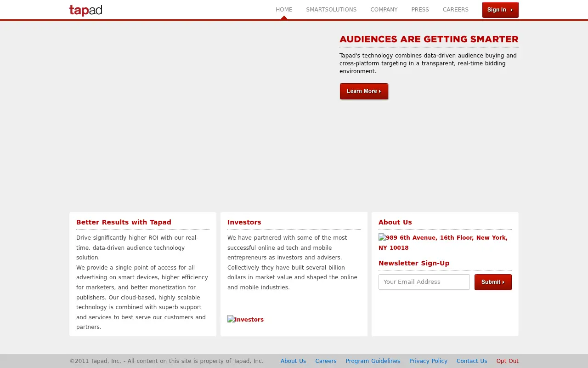Click the Learn More button
This screenshot has height=368, width=588.
point(364,91)
